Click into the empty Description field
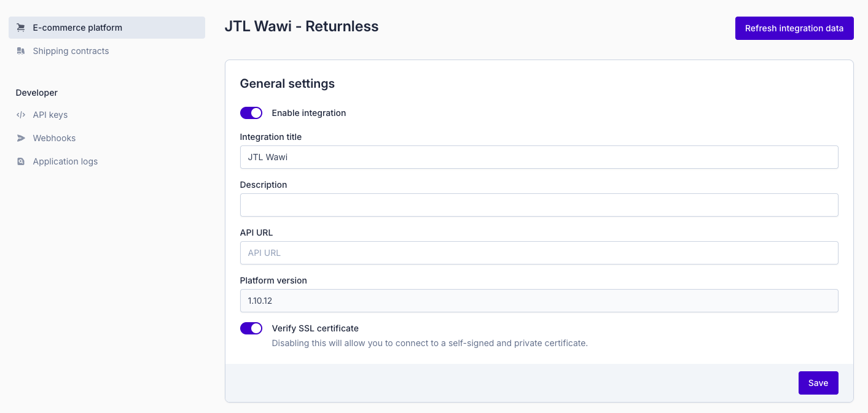Image resolution: width=868 pixels, height=413 pixels. tap(539, 205)
